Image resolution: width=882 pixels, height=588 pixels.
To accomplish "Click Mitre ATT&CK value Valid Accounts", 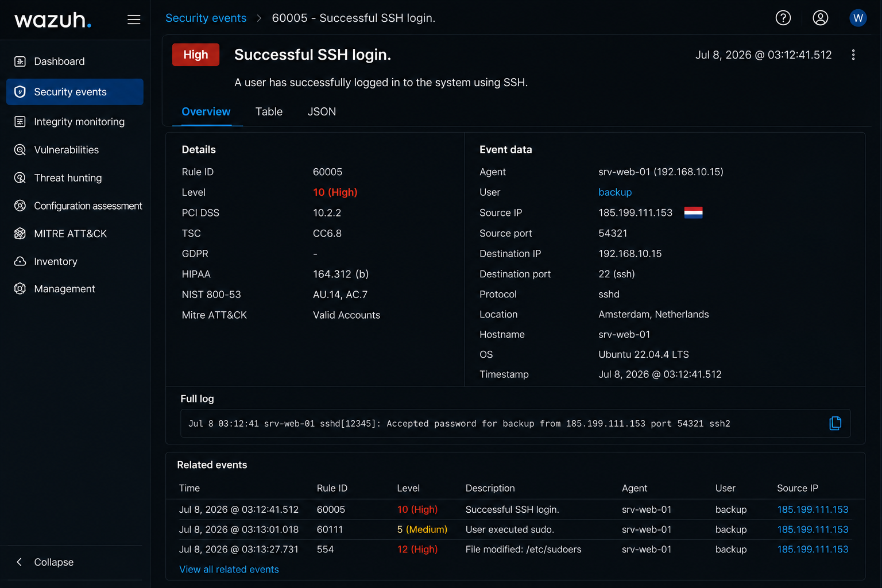I will point(347,315).
